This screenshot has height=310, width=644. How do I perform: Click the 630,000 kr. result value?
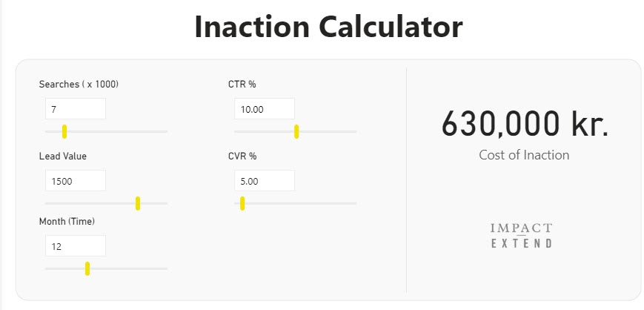pos(525,123)
